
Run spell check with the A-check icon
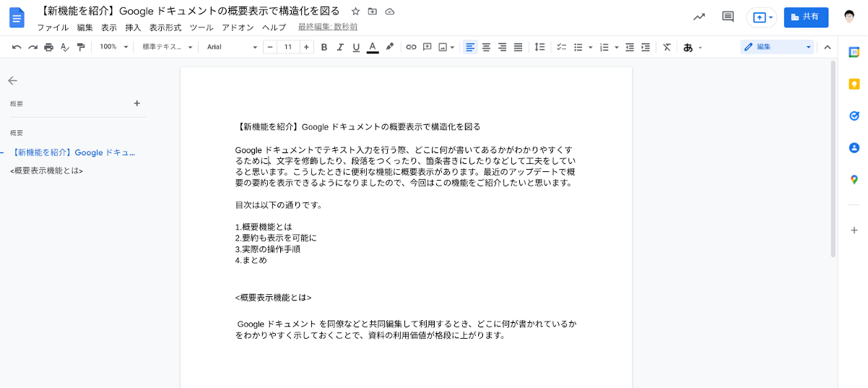coord(64,47)
